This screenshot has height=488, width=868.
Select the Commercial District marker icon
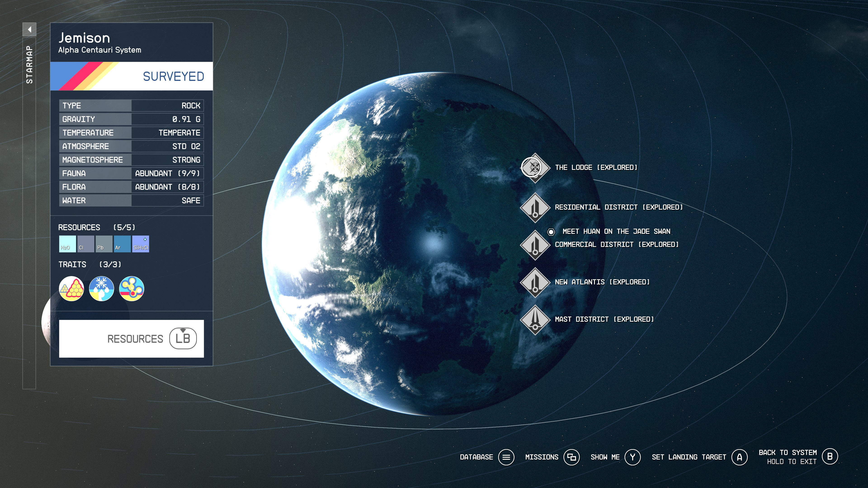[535, 245]
